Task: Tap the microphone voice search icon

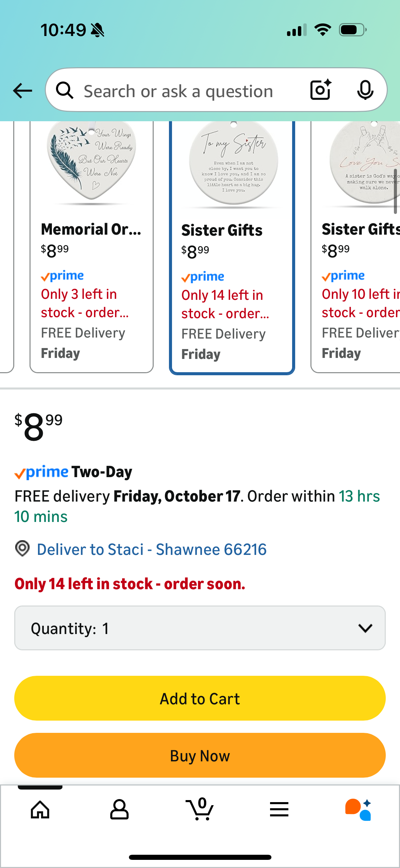Action: coord(365,90)
